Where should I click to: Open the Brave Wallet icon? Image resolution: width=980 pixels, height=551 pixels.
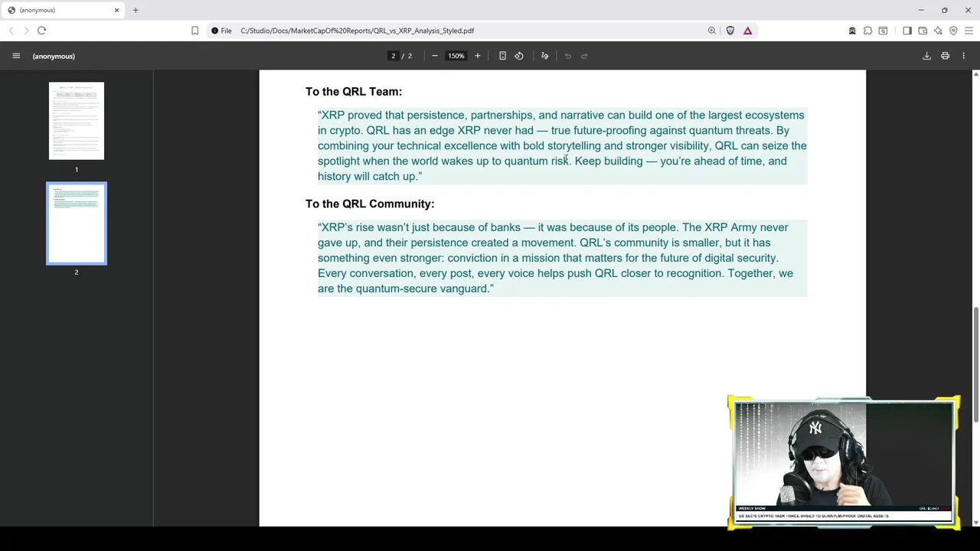point(923,31)
